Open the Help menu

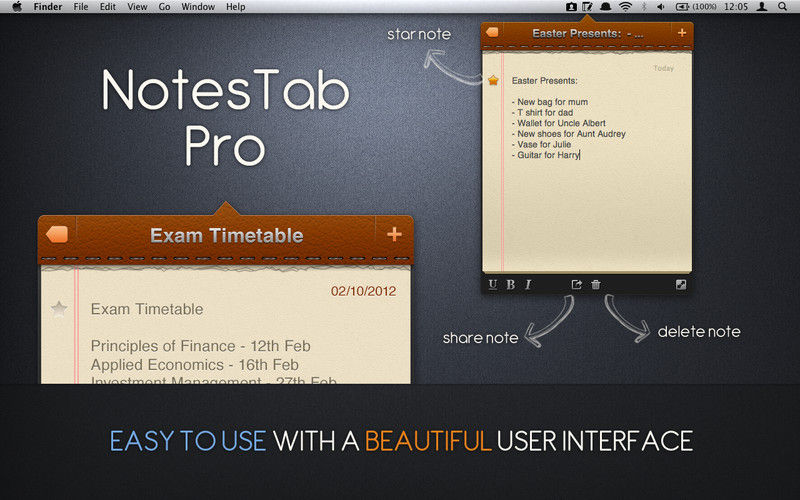coord(236,7)
